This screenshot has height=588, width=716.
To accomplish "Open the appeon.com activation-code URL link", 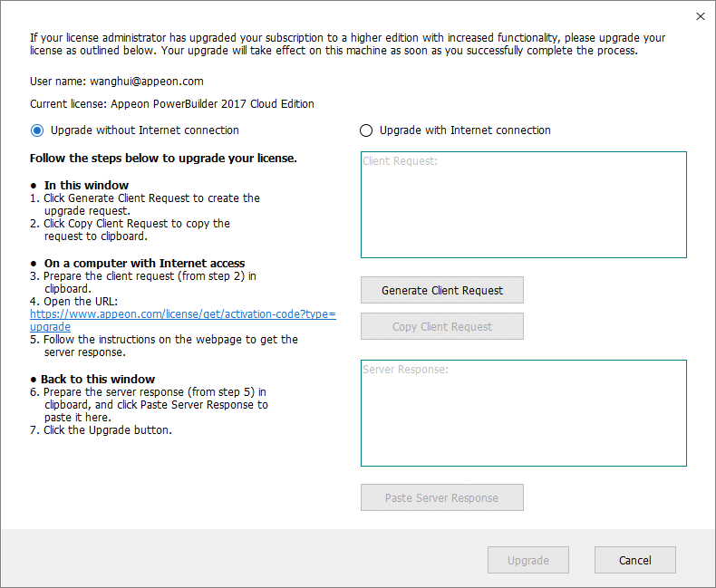I will (182, 314).
